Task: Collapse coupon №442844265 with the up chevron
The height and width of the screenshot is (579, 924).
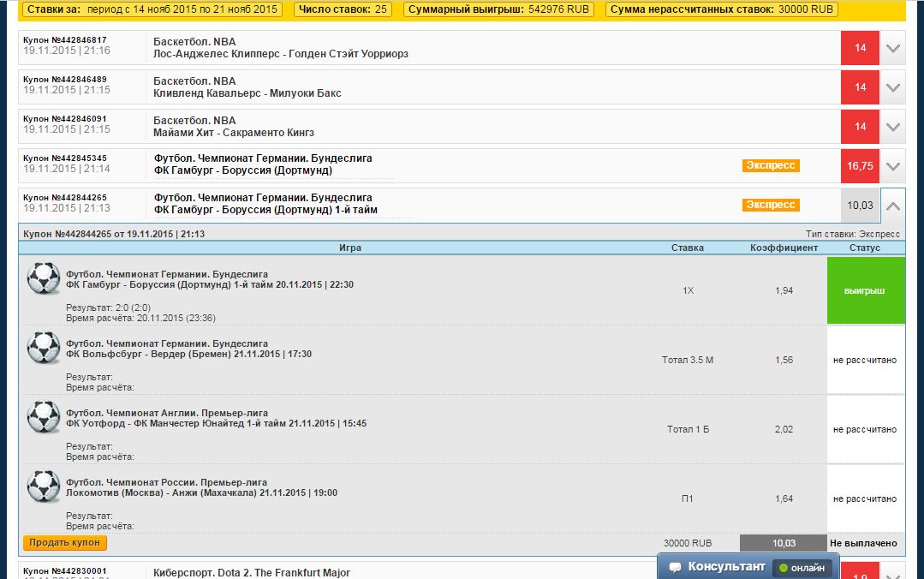Action: click(893, 206)
